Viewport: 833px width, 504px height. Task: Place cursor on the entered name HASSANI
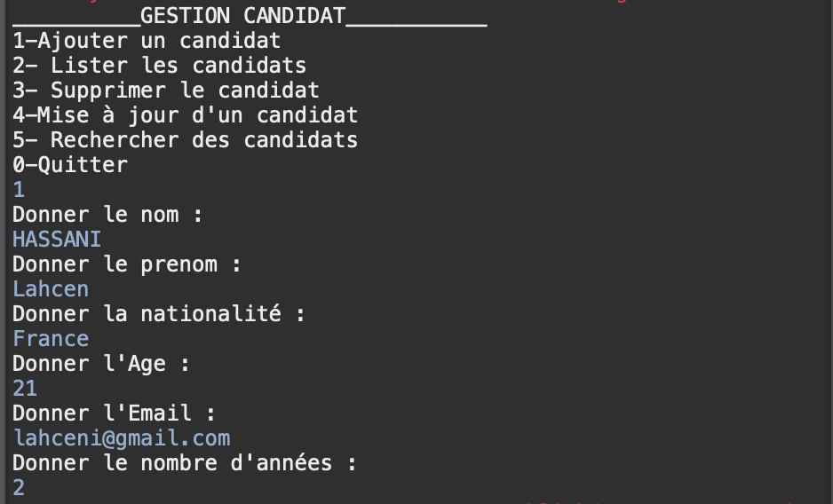[x=57, y=240]
